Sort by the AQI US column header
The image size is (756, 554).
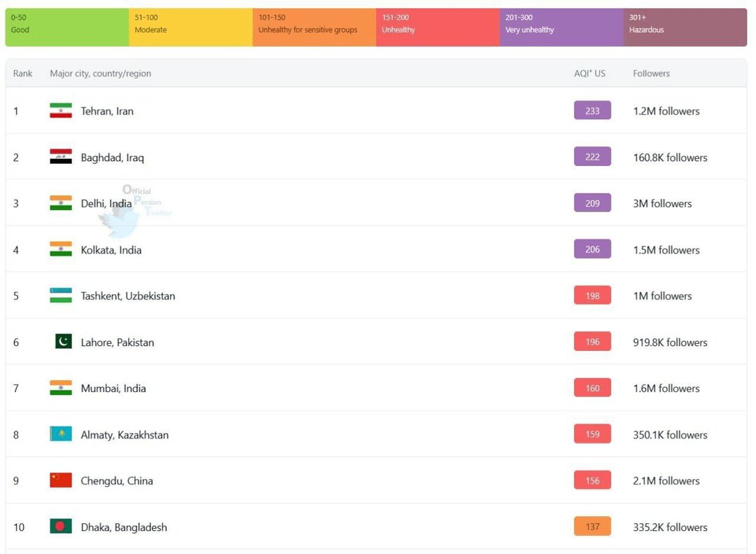(x=589, y=74)
